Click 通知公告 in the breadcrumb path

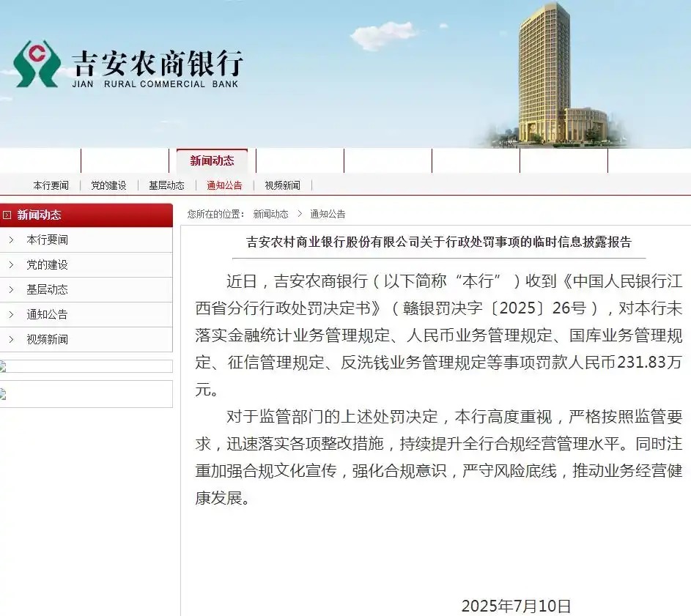coord(328,215)
